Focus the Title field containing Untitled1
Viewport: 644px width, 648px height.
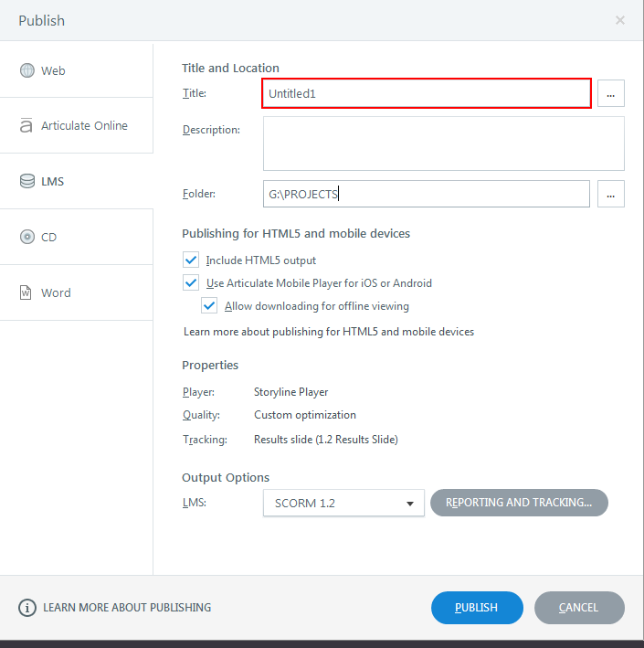[x=427, y=93]
